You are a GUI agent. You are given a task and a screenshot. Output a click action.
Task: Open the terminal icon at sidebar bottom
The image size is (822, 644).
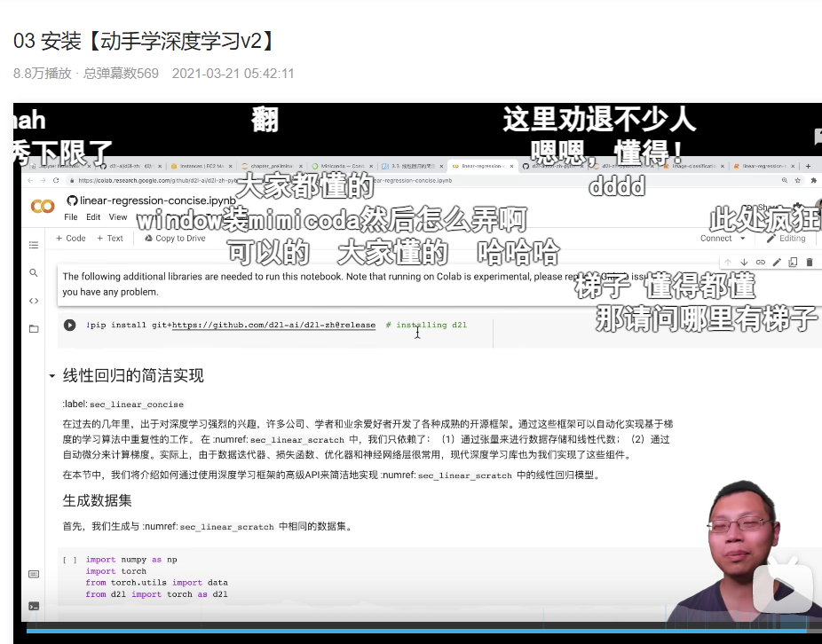(34, 606)
